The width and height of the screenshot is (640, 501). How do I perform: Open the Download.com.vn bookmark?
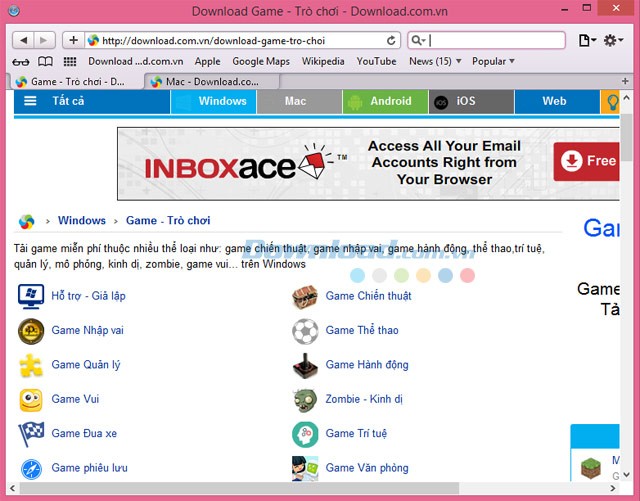136,61
